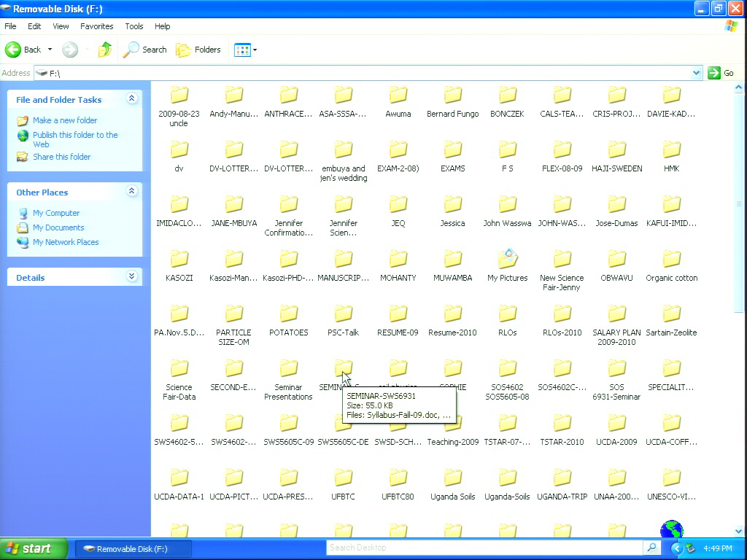Open My Computer link
The image size is (747, 560).
pyautogui.click(x=55, y=213)
